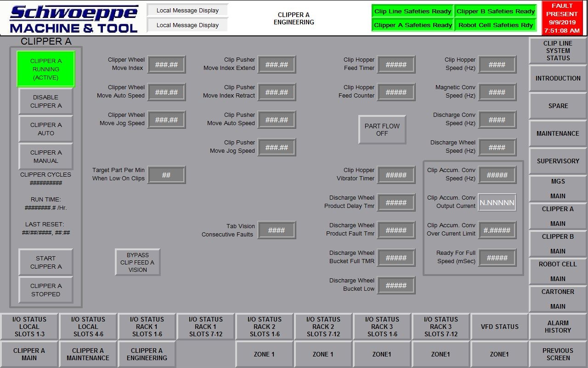Open Clipper B Main screen

click(x=558, y=244)
